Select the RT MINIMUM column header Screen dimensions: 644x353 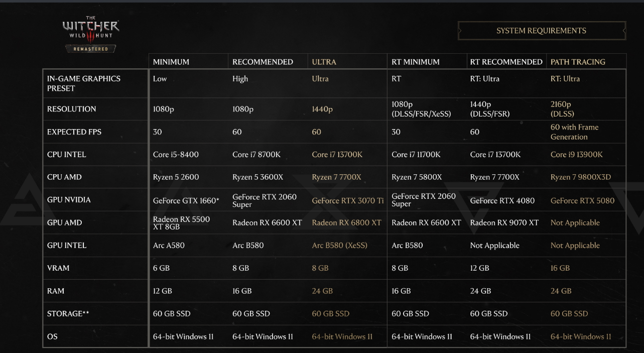click(416, 62)
